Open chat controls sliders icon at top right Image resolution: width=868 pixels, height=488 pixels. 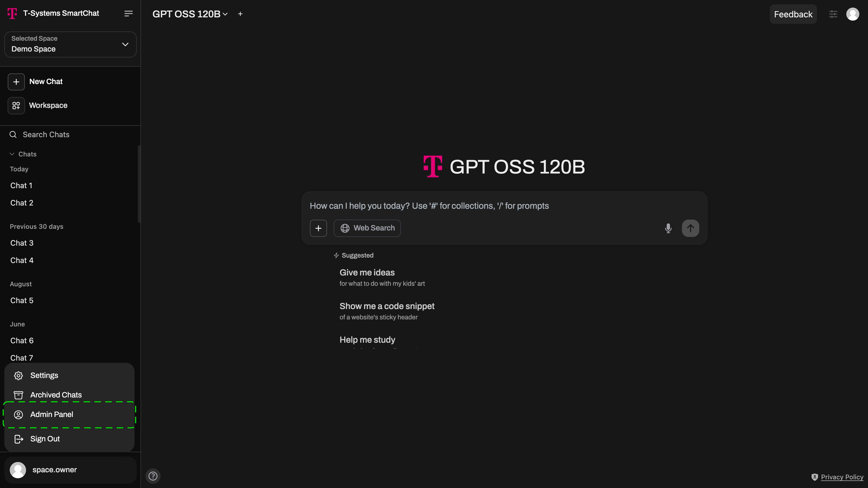coord(833,14)
